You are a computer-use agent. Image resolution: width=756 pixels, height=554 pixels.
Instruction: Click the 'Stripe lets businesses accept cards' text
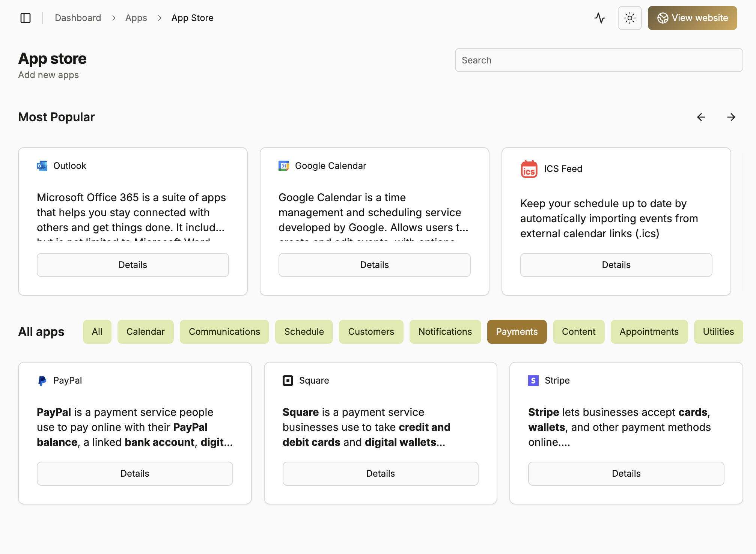pos(619,427)
